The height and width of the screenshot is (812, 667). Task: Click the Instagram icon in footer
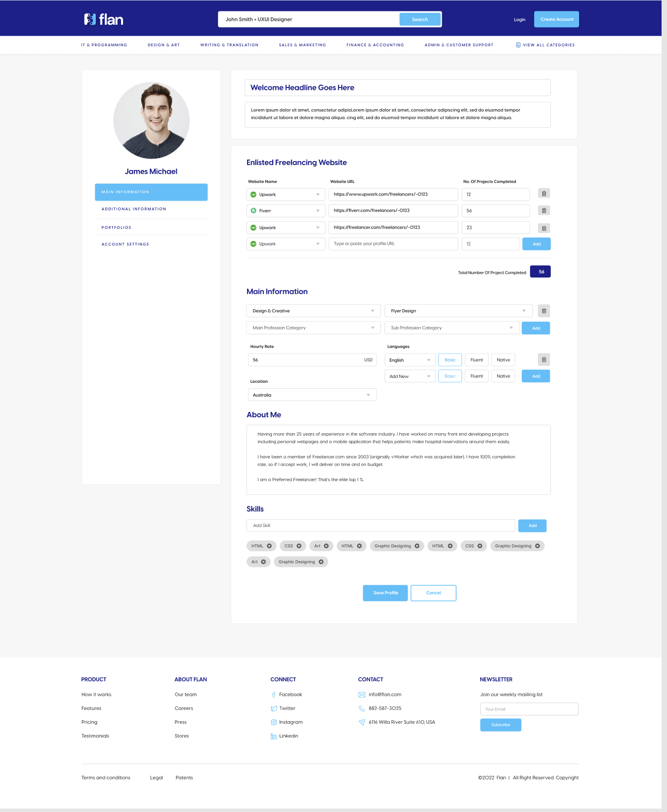click(274, 722)
